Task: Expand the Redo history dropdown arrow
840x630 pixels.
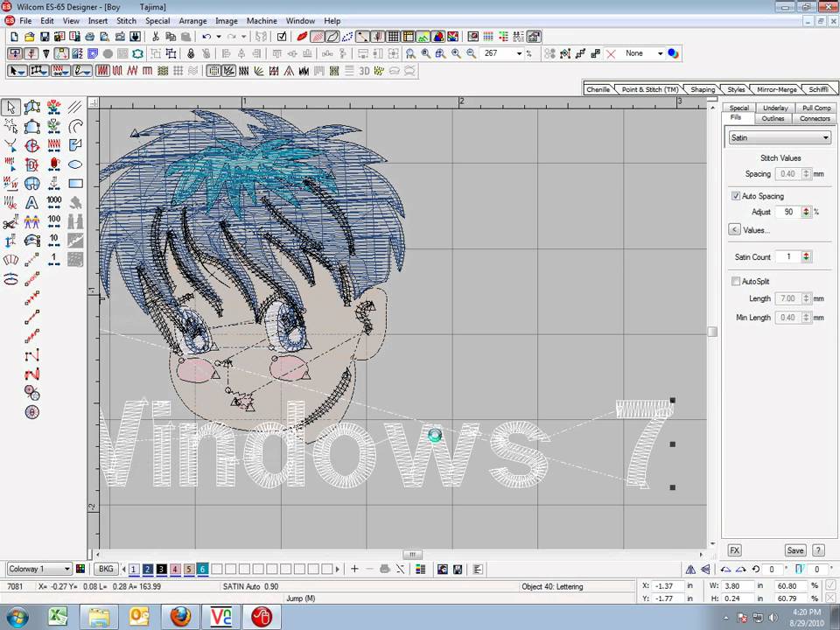Action: pyautogui.click(x=244, y=37)
